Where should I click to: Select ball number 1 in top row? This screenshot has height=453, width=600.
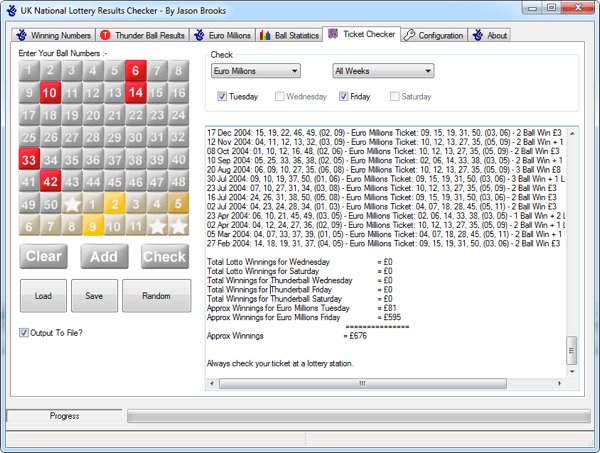[29, 70]
